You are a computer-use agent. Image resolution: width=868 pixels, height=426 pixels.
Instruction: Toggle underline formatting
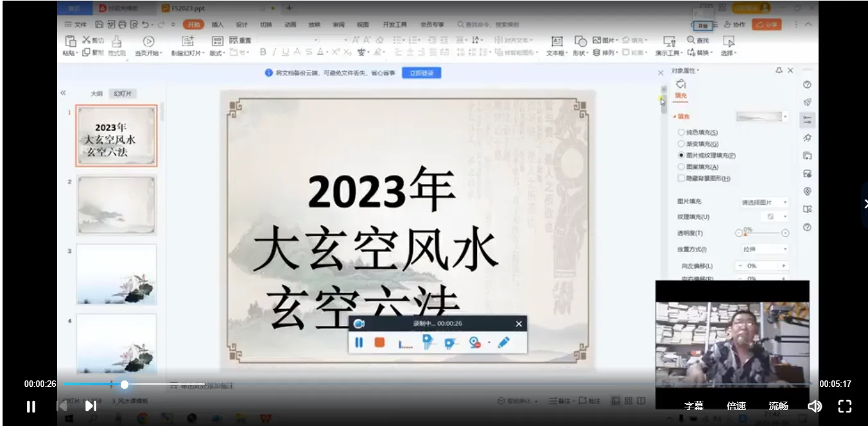tap(285, 53)
